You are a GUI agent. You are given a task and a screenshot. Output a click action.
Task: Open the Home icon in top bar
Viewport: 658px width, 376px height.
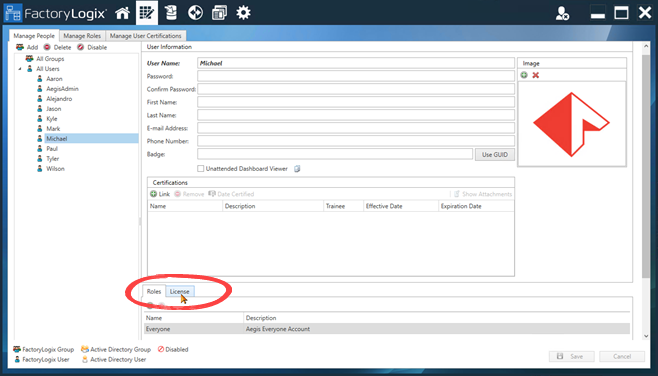[x=123, y=13]
